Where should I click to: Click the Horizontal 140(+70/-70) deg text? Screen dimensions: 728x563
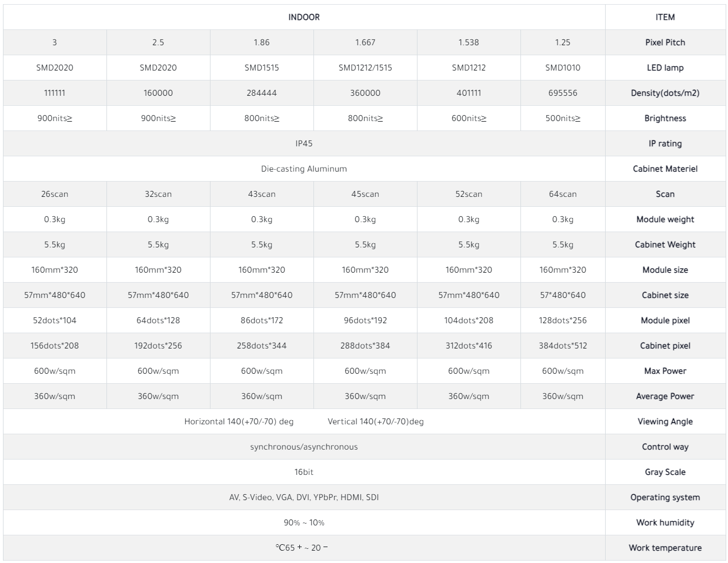(239, 421)
